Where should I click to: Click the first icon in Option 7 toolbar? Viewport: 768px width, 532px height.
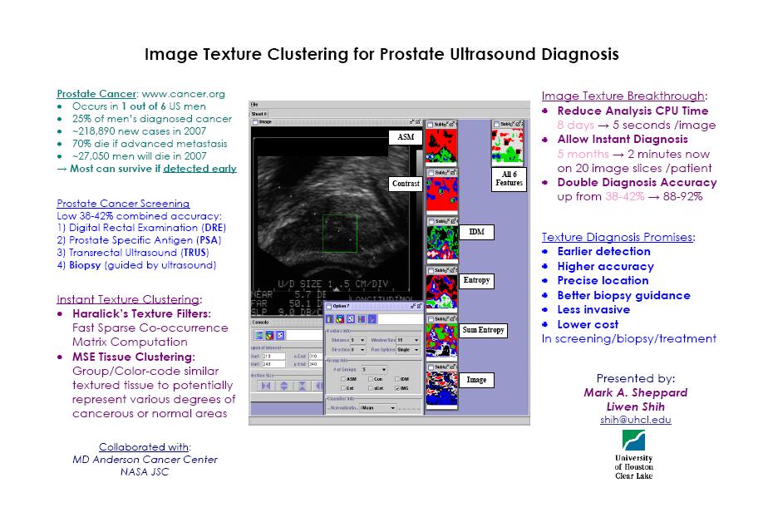(x=330, y=319)
